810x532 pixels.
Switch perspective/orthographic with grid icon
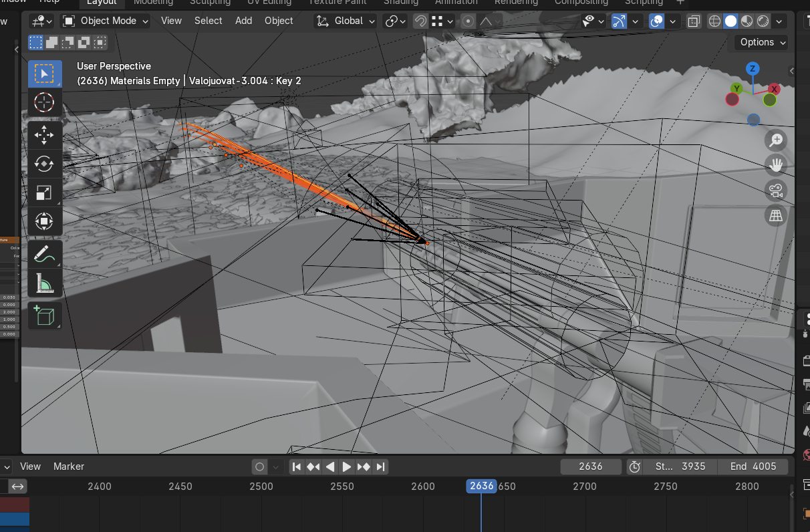pyautogui.click(x=776, y=215)
